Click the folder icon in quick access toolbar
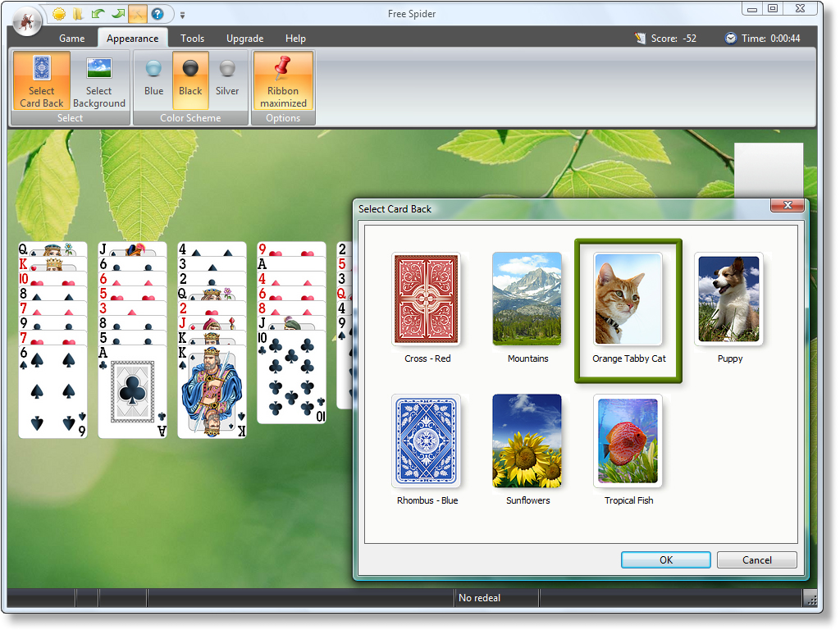840x630 pixels. coord(78,14)
